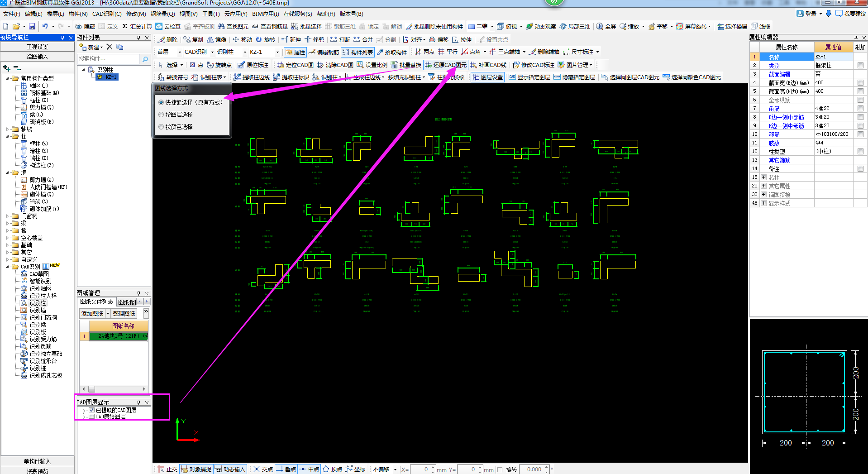Viewport: 868px width, 474px height.
Task: Click 提取柱边线 tool
Action: [252, 77]
